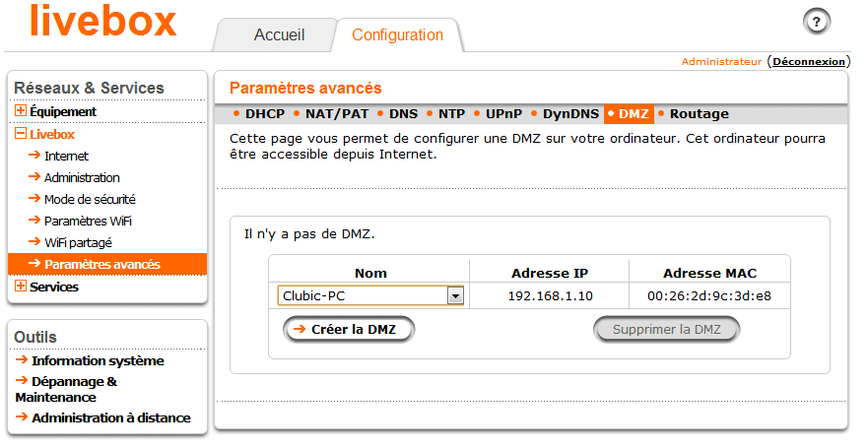The image size is (868, 448).
Task: Open the Routage tab
Action: pos(699,114)
